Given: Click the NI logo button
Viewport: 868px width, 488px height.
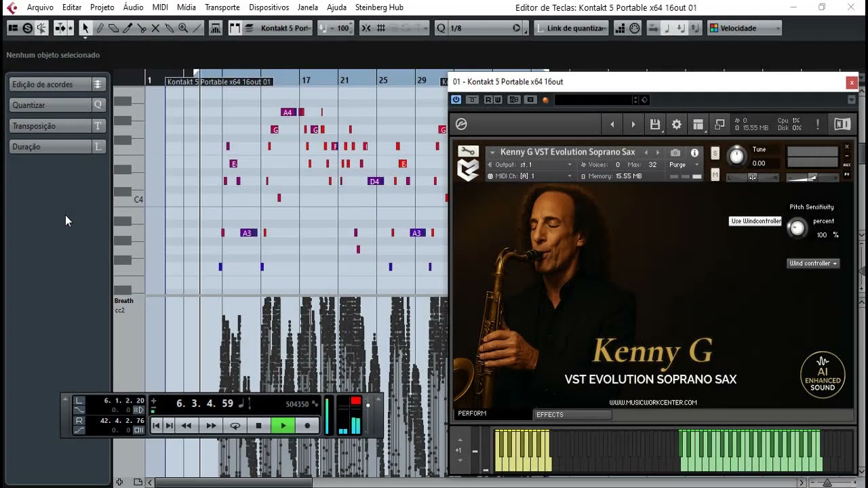Looking at the screenshot, I should click(842, 124).
